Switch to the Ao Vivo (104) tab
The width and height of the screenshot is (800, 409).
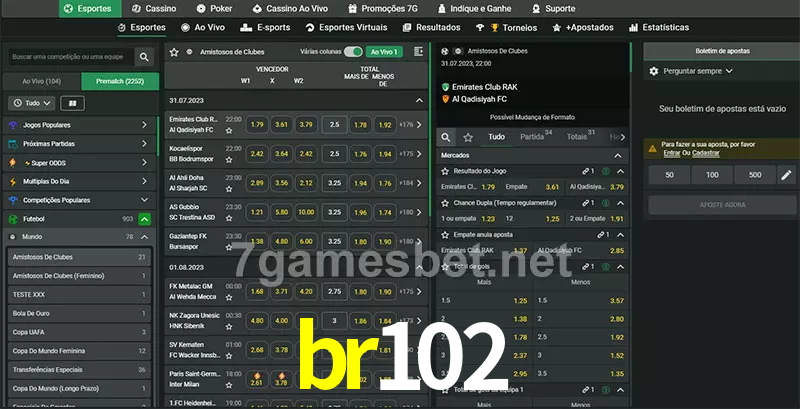[42, 81]
